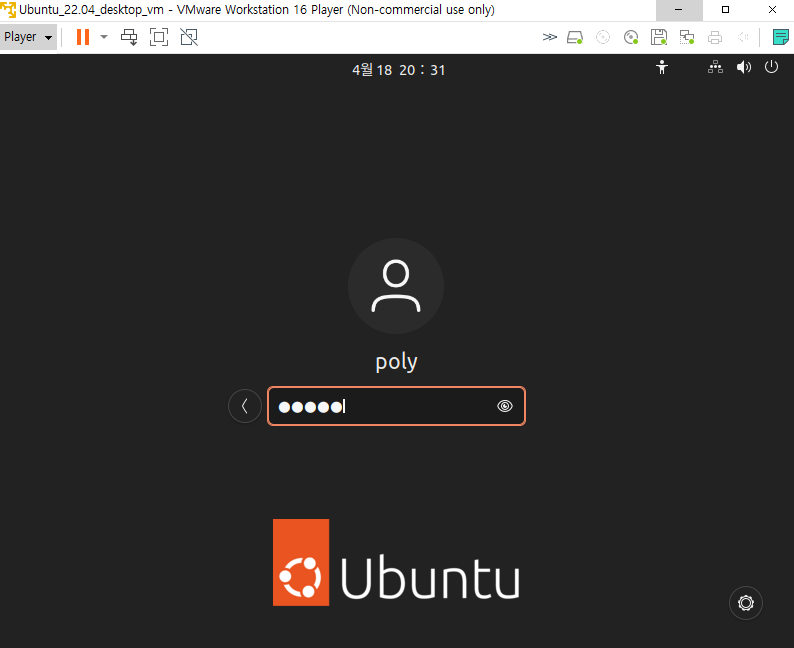Viewport: 794px width, 648px height.
Task: Maximize the VMware Player window
Action: 725,10
